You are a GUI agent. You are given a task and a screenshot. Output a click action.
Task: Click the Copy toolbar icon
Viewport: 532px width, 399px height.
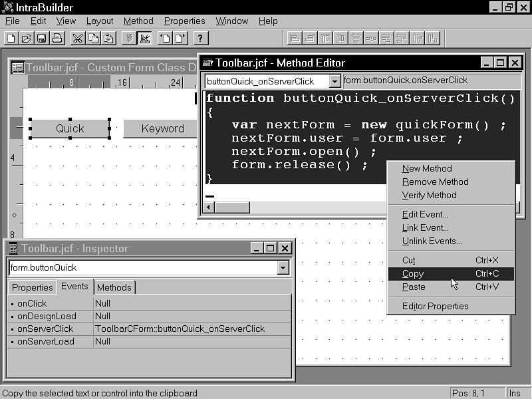93,39
